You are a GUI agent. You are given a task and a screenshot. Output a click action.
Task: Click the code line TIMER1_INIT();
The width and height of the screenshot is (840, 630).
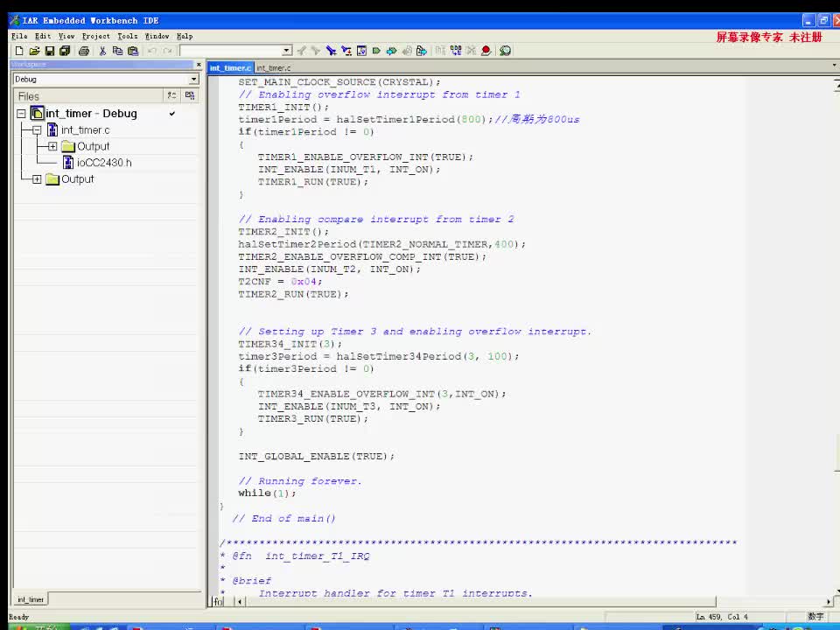coord(283,107)
